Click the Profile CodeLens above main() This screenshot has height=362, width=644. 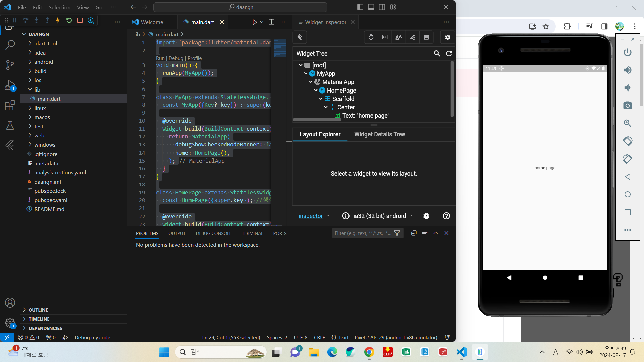[x=195, y=58]
